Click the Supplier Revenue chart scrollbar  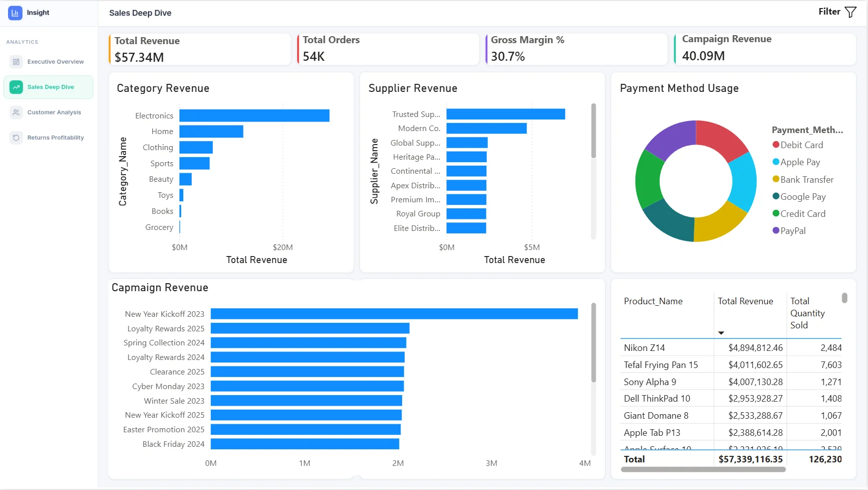pos(593,131)
